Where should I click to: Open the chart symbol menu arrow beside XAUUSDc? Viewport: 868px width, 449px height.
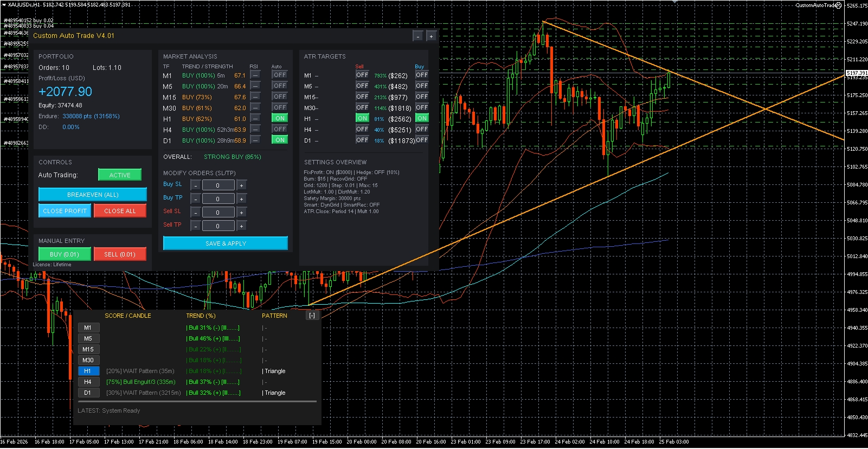pyautogui.click(x=4, y=5)
